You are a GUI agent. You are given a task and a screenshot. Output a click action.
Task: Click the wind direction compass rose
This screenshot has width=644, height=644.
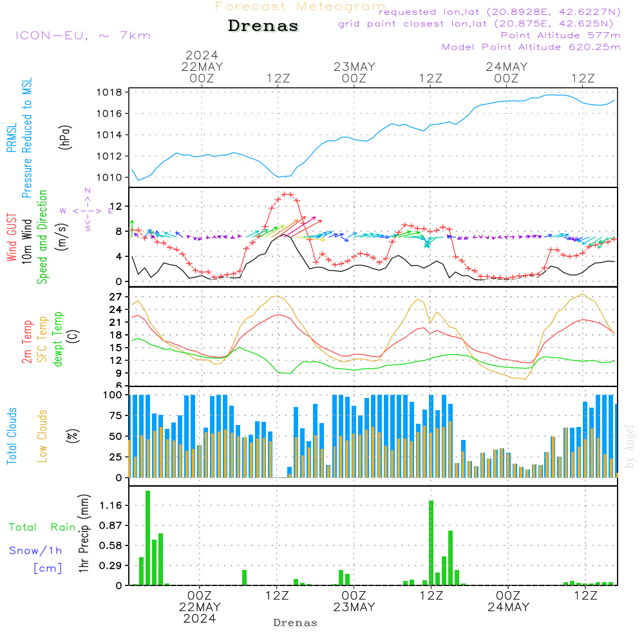tap(88, 210)
